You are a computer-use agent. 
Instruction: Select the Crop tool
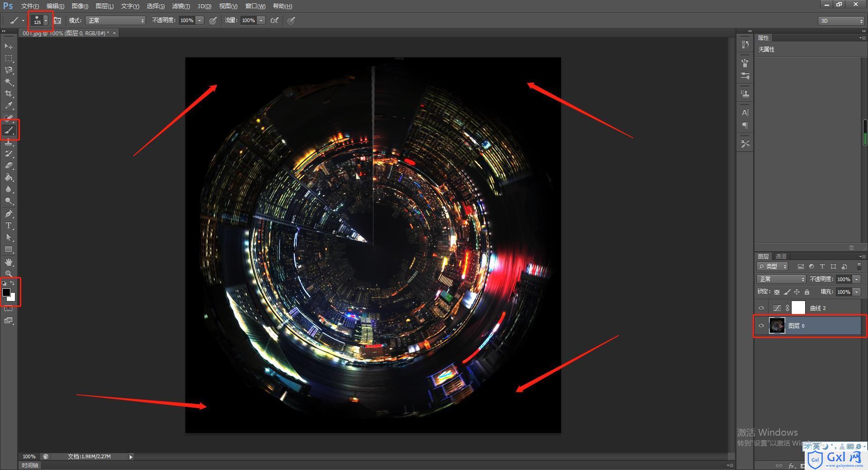tap(9, 94)
